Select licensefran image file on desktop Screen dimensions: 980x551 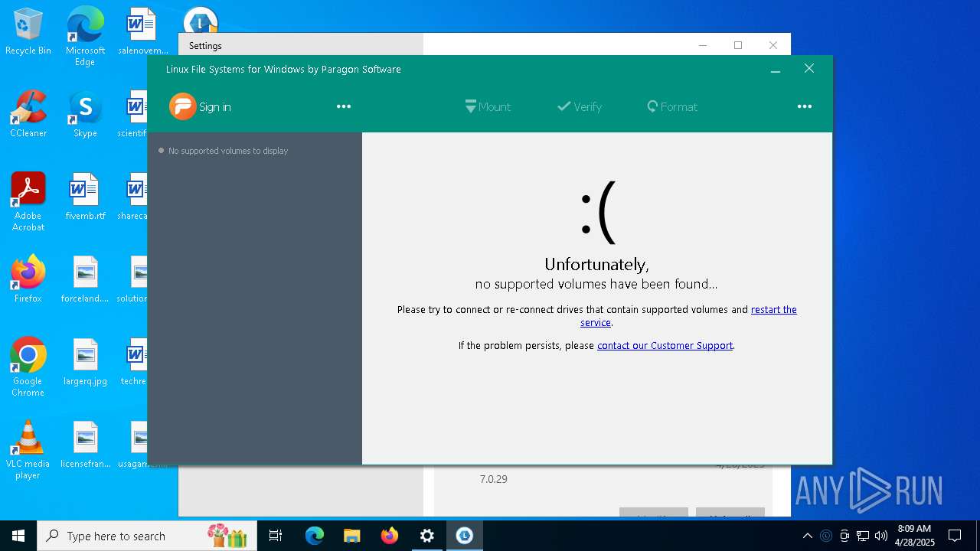coord(85,445)
